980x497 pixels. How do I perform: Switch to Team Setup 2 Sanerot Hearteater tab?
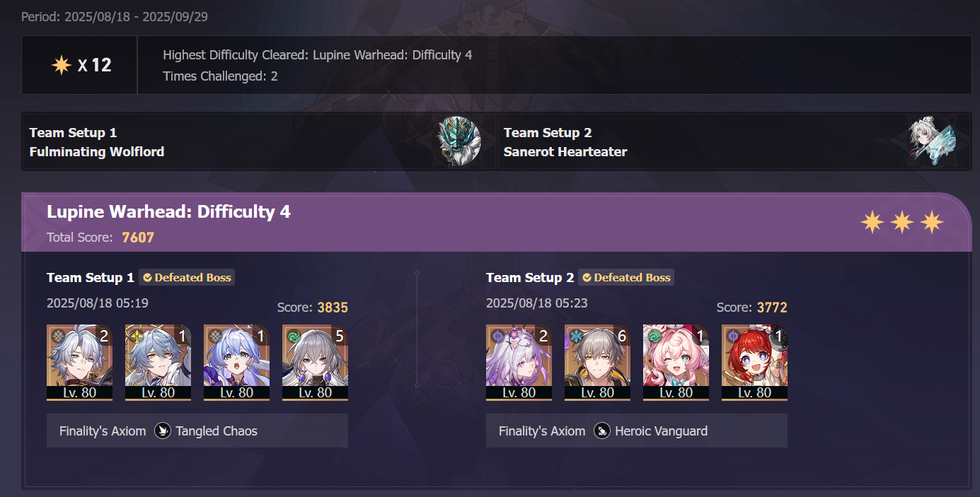pos(734,141)
